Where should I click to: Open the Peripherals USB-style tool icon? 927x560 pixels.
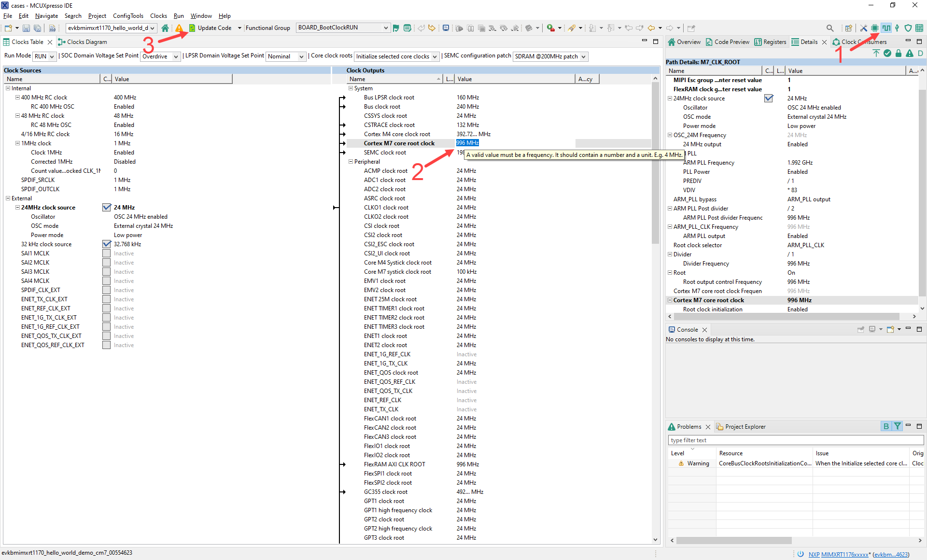coord(897,28)
